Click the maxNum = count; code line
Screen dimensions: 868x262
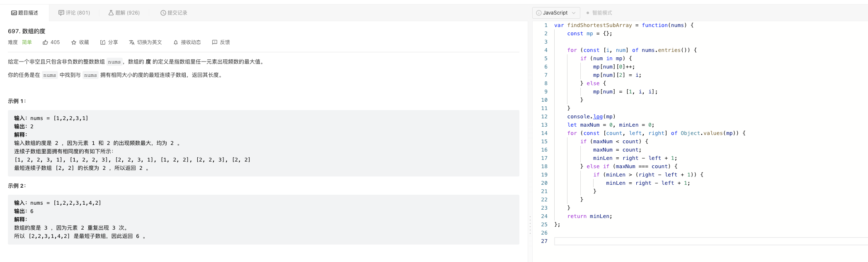coord(617,150)
